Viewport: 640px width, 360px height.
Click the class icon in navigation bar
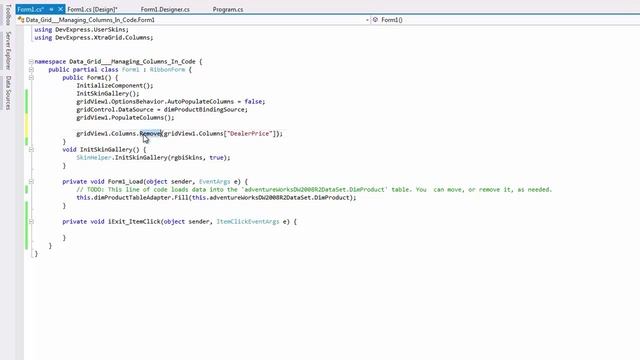click(x=21, y=20)
